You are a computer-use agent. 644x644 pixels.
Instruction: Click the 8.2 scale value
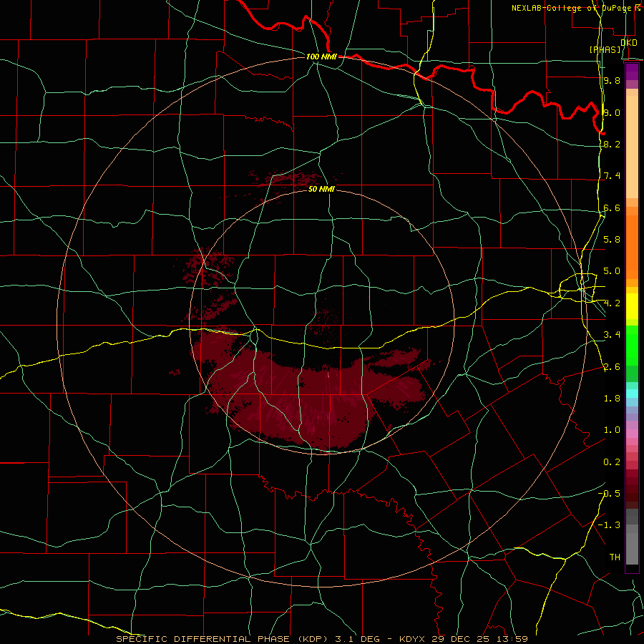pos(612,144)
